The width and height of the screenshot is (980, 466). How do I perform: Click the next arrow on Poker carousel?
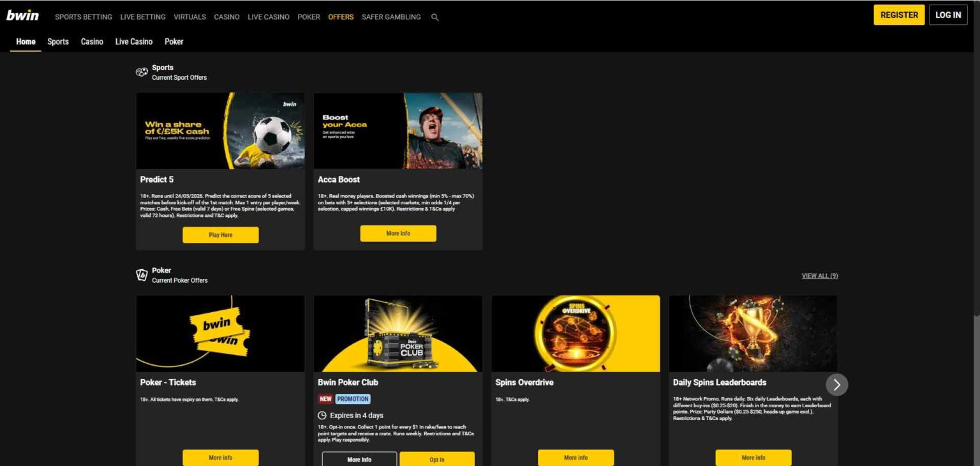(837, 384)
